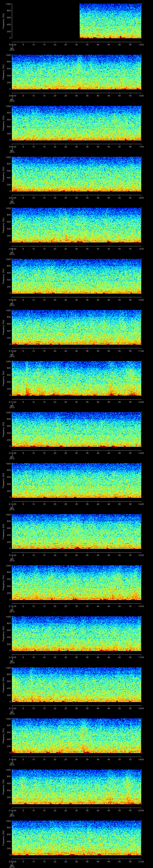Image resolution: width=153 pixels, height=868 pixels.
Task: Click inside the spectrogram beginning 3:17:00
Action: (77, 685)
